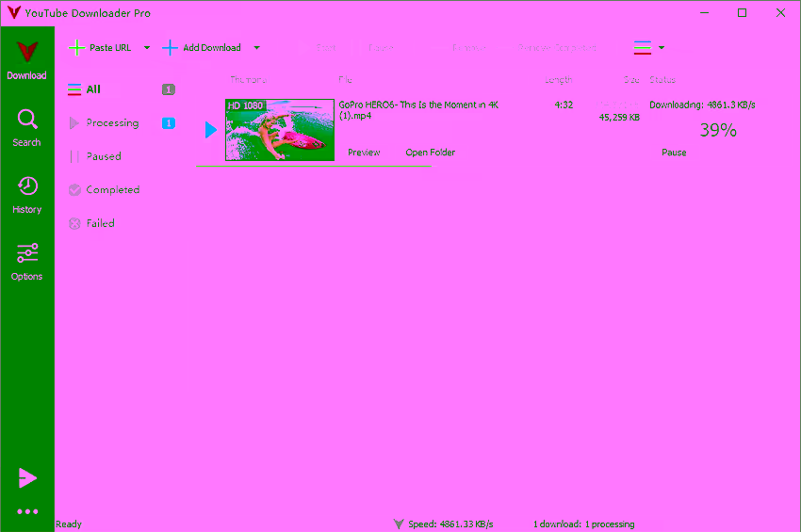The image size is (801, 532).
Task: Select the Completed filter
Action: 105,190
